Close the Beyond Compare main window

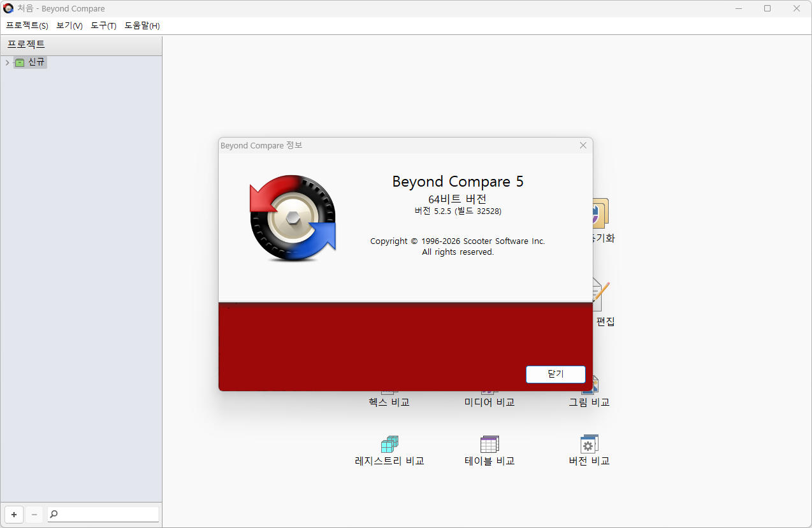pos(797,8)
